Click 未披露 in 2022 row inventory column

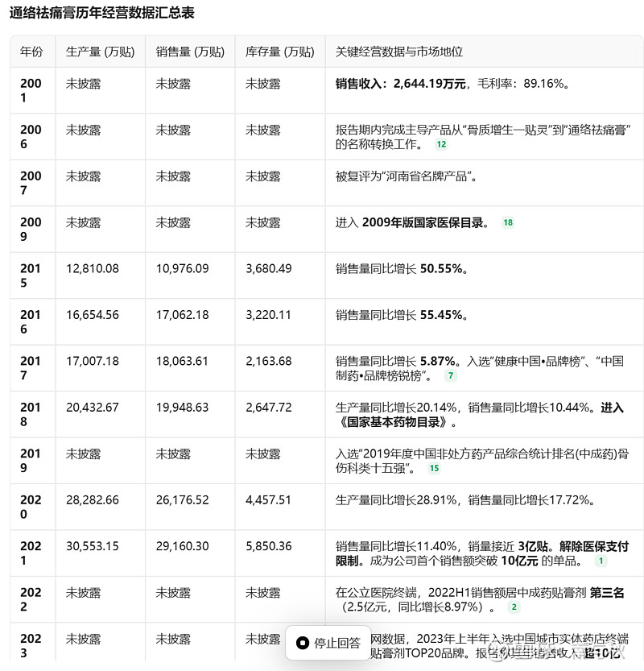click(263, 592)
